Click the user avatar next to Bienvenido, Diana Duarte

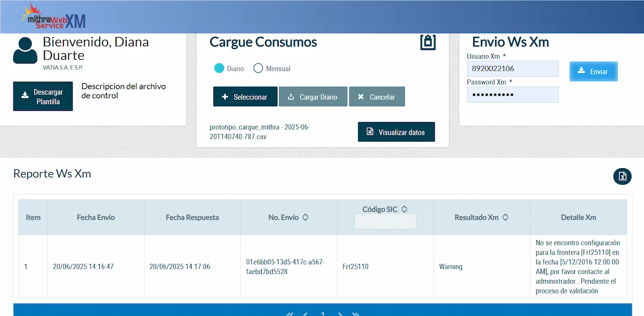click(x=26, y=51)
